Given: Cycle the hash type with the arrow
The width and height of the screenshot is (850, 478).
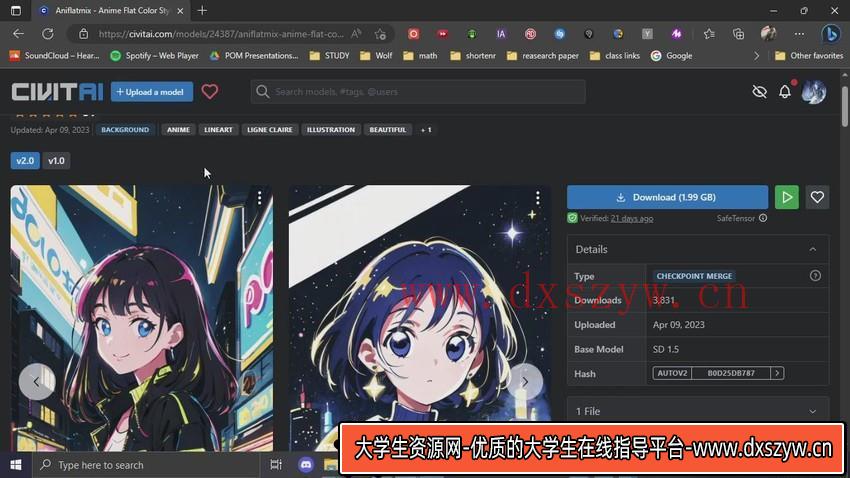Looking at the screenshot, I should [777, 373].
